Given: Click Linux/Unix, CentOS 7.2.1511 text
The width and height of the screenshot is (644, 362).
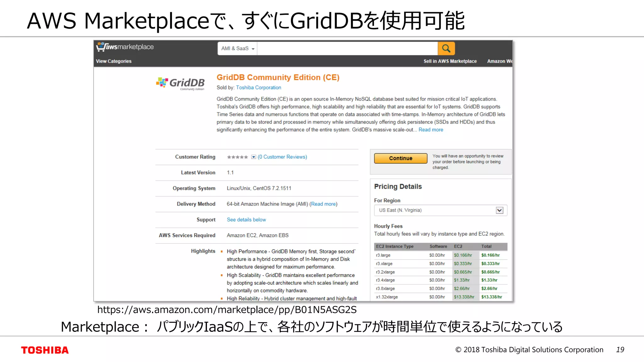Looking at the screenshot, I should pyautogui.click(x=259, y=188).
